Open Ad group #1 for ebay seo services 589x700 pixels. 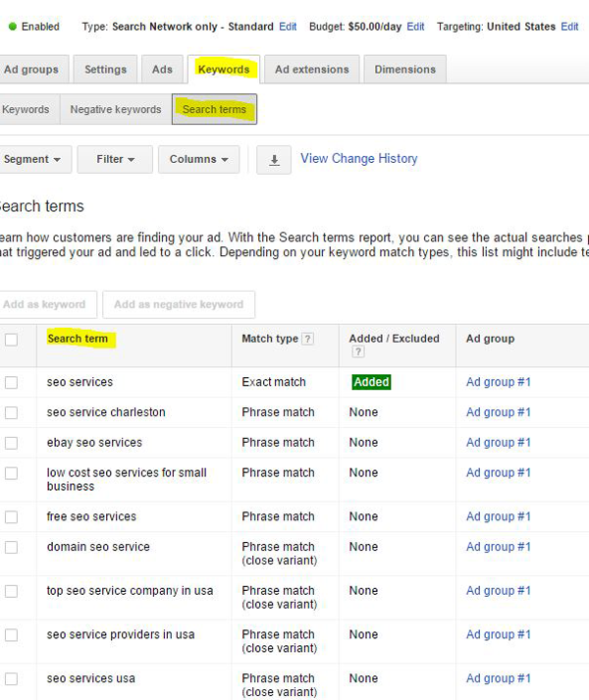(499, 443)
